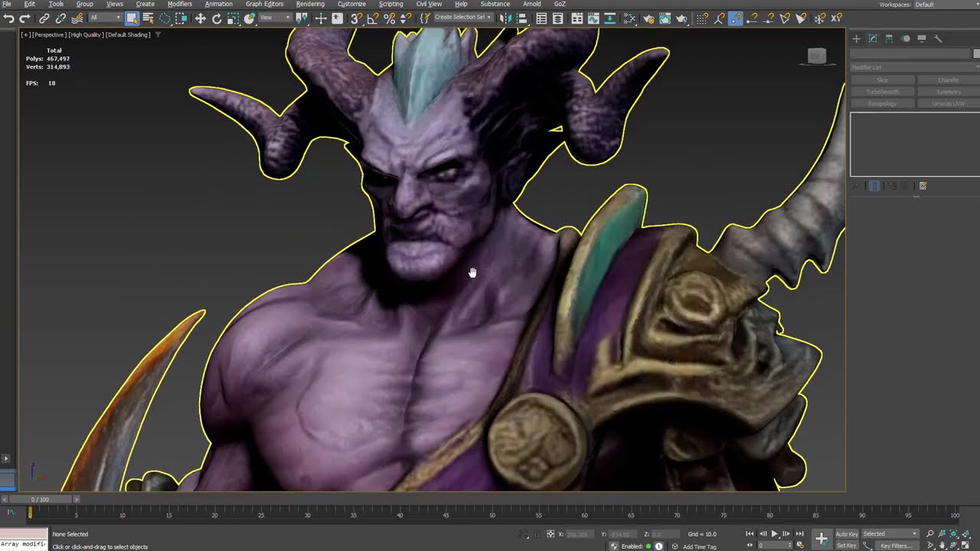Open the Workspaces Default dropdown
The height and width of the screenshot is (551, 980).
pos(946,5)
